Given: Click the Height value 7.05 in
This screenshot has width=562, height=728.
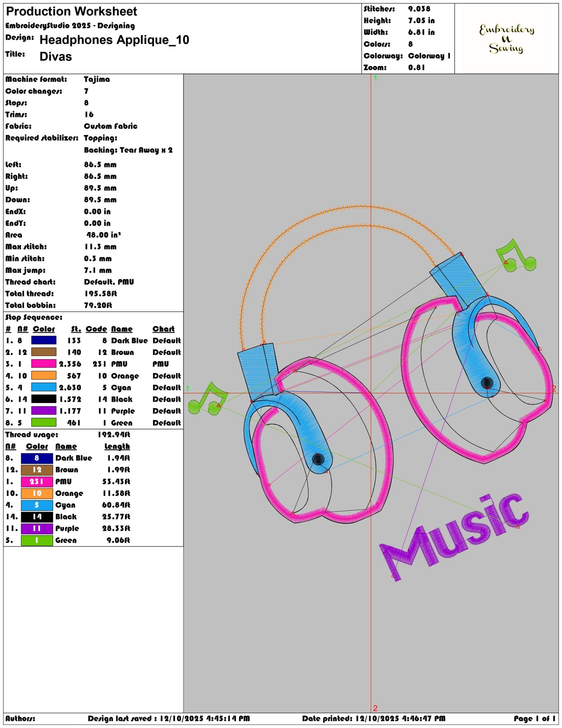Looking at the screenshot, I should point(421,21).
